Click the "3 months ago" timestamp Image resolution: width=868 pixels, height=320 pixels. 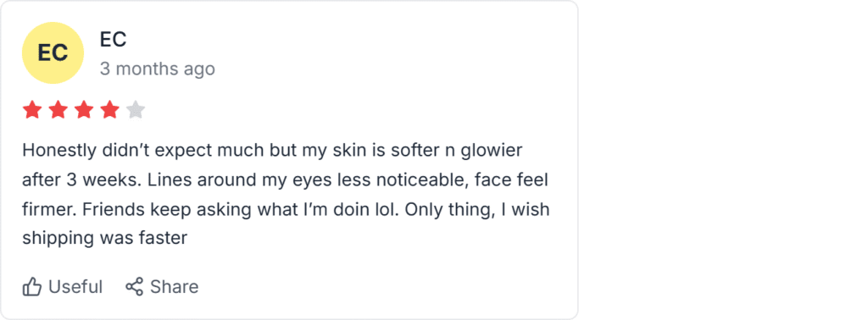(x=157, y=69)
